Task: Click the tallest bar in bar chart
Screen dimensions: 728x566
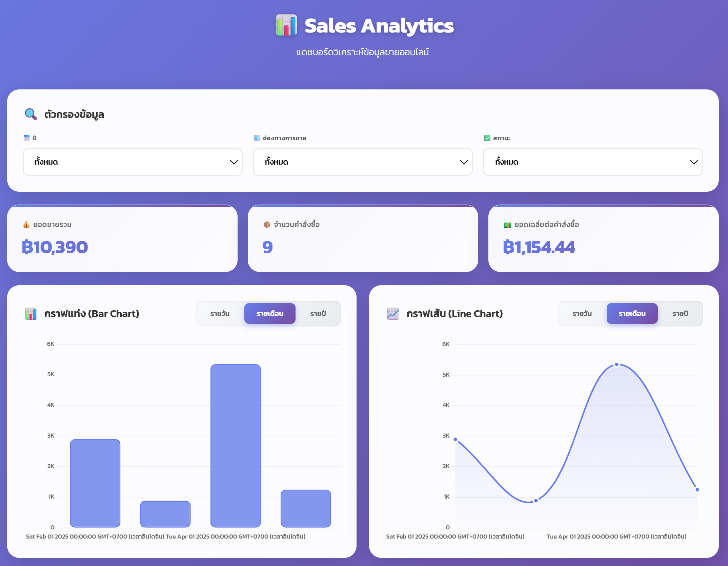Action: click(x=236, y=445)
